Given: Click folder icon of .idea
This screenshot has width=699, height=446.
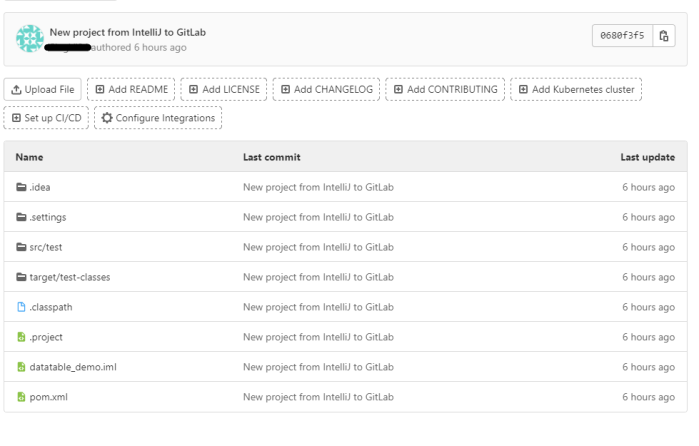Looking at the screenshot, I should click(21, 187).
